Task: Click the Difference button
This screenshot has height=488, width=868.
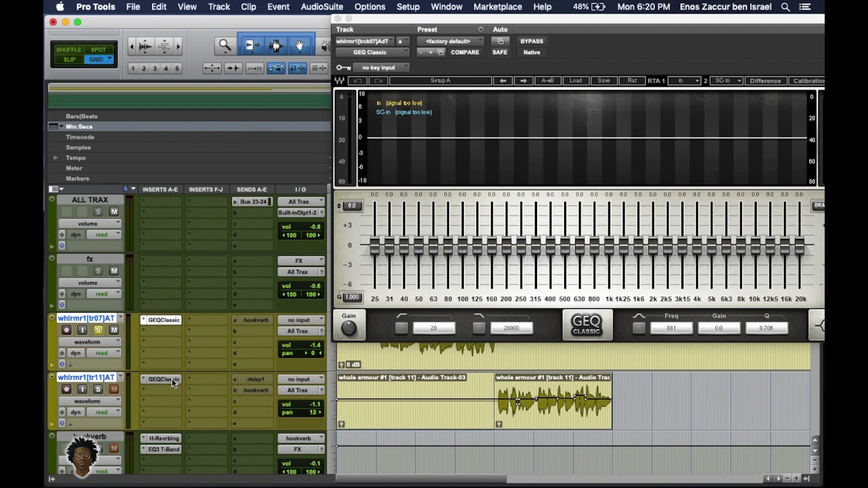Action: coord(765,81)
